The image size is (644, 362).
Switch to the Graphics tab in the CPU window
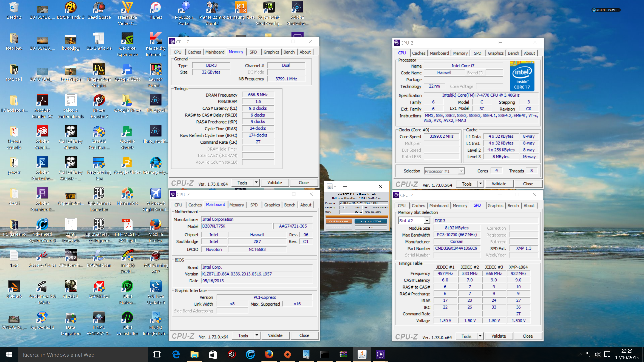(x=496, y=53)
